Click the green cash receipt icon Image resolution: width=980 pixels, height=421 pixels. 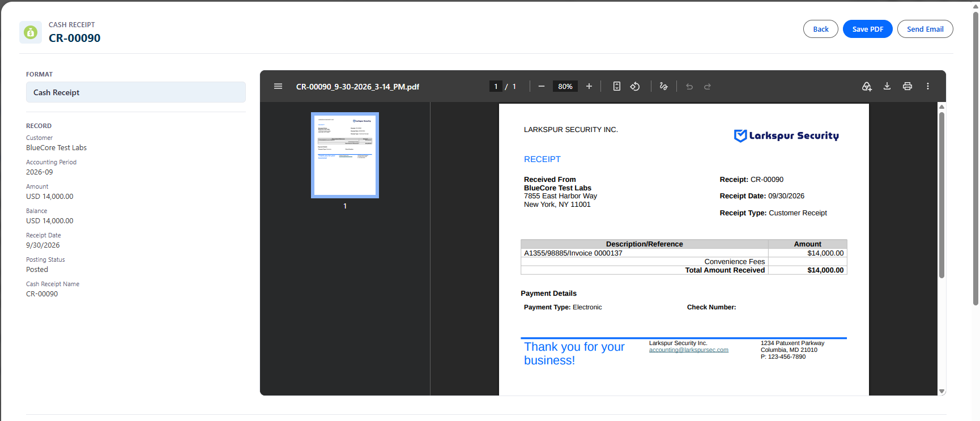pyautogui.click(x=31, y=32)
